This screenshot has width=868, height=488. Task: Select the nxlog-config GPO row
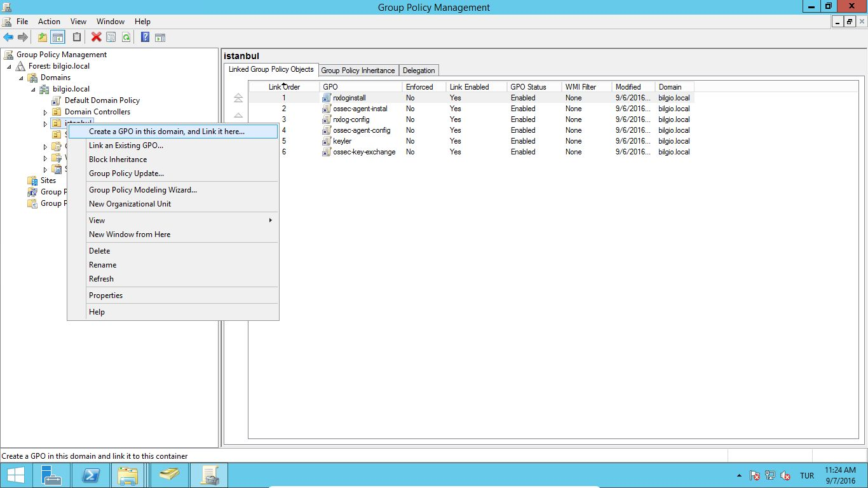(x=470, y=119)
